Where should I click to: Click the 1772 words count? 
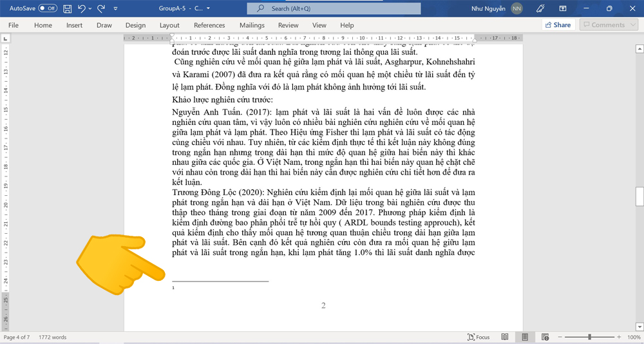coord(53,337)
